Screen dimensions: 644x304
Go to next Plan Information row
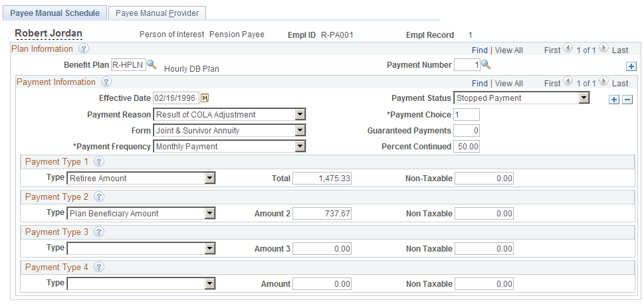point(603,48)
